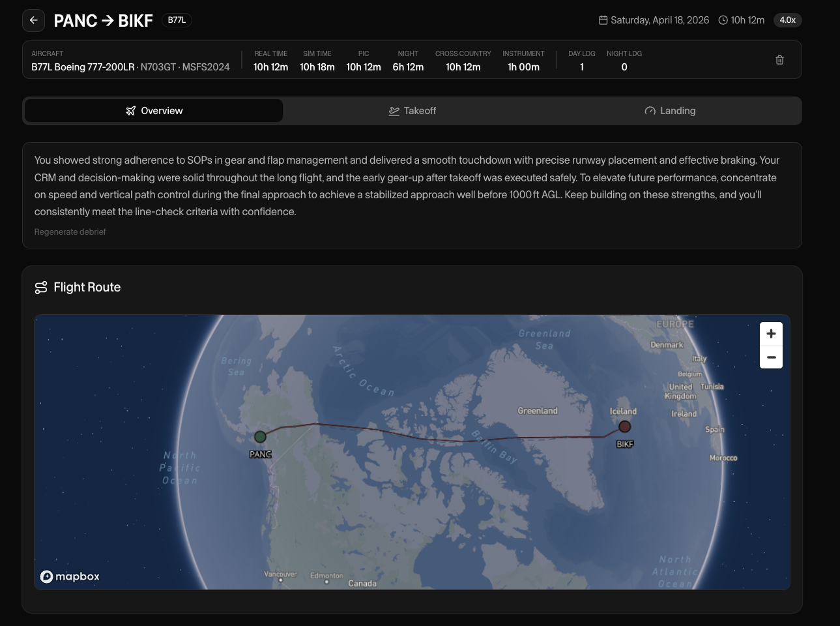Viewport: 840px width, 626px height.
Task: Click the PANC map label
Action: click(x=260, y=455)
